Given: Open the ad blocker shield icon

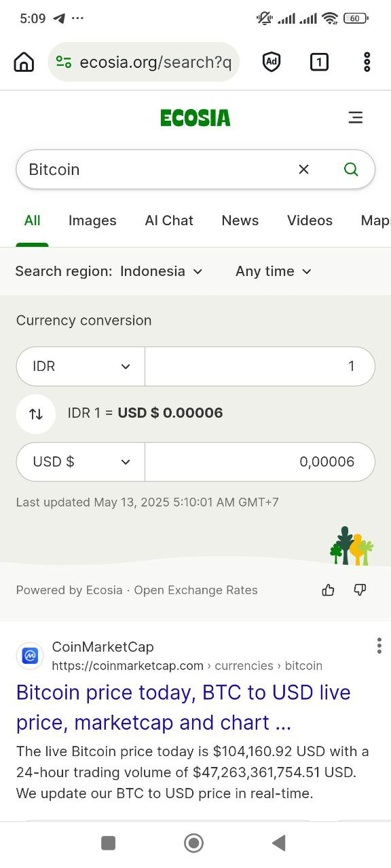Looking at the screenshot, I should coord(272,62).
